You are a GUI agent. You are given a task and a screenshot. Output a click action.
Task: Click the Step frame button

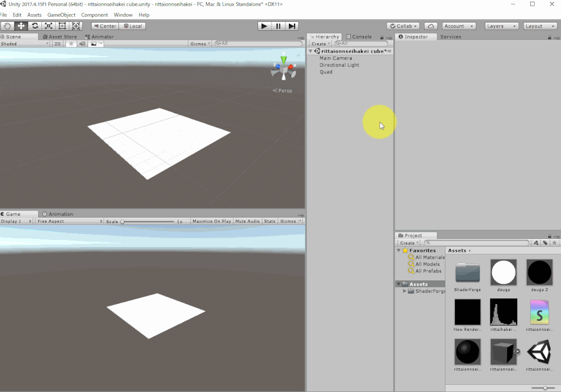point(292,26)
